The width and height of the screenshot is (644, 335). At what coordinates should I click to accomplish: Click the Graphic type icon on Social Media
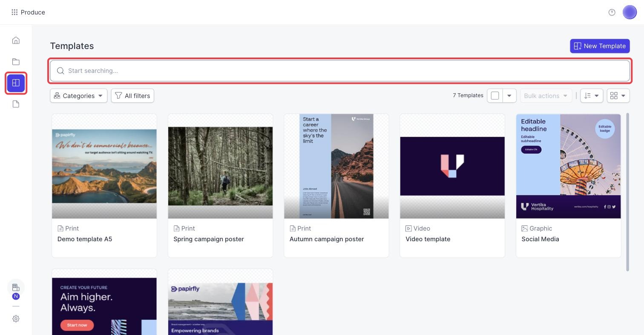click(525, 228)
